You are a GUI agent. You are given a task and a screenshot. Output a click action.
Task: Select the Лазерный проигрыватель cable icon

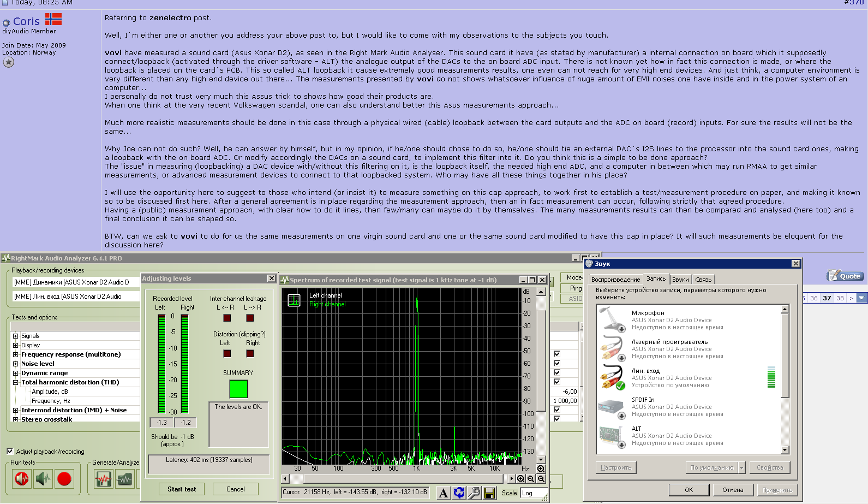pyautogui.click(x=612, y=348)
